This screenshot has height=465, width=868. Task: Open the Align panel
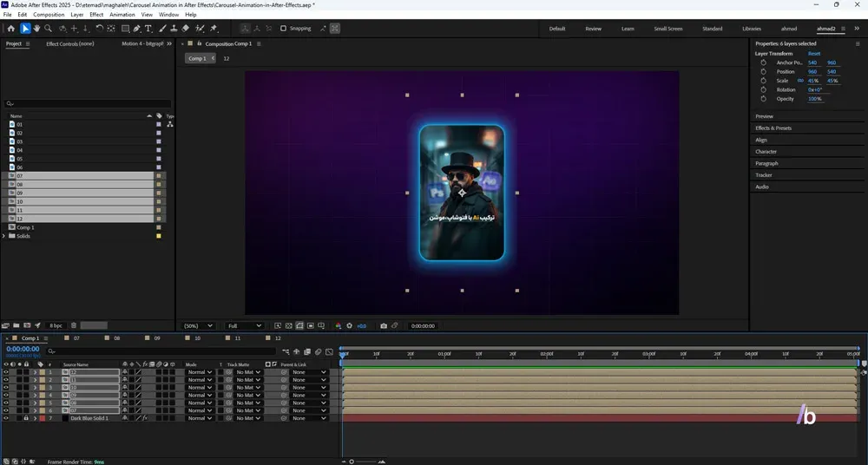(761, 140)
